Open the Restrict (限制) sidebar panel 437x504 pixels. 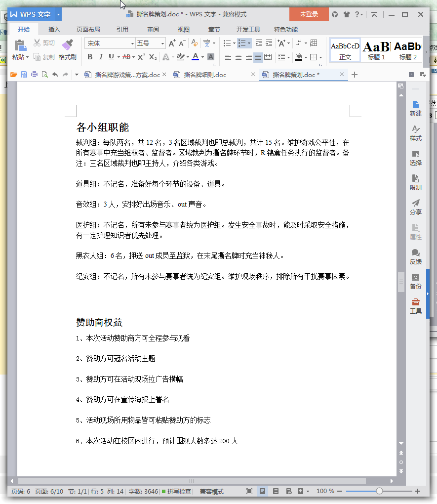point(415,182)
